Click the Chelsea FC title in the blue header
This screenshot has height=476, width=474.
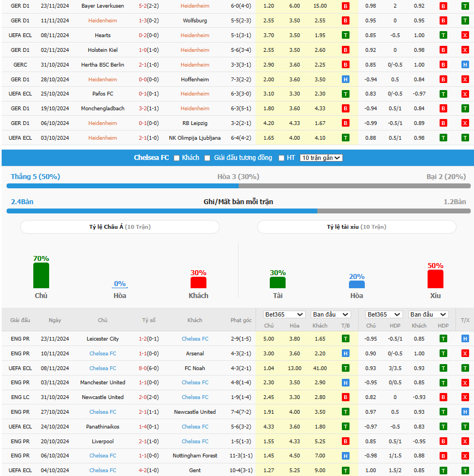(151, 158)
